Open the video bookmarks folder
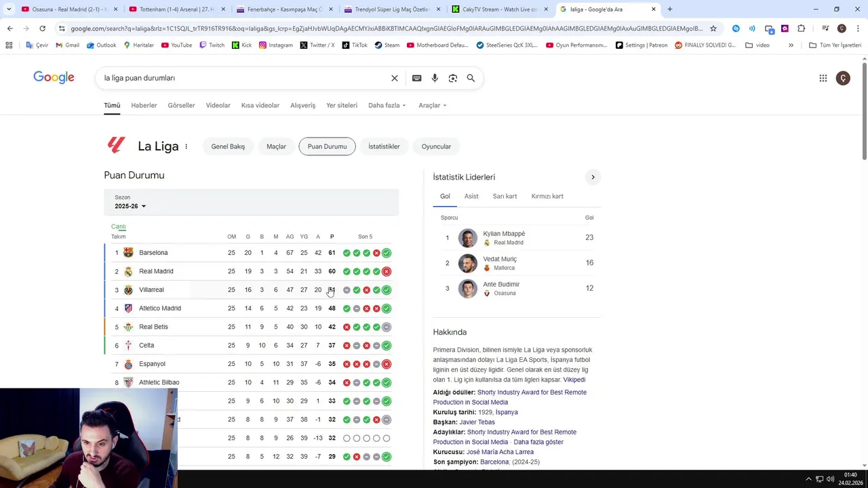Image resolution: width=868 pixels, height=488 pixels. (757, 45)
